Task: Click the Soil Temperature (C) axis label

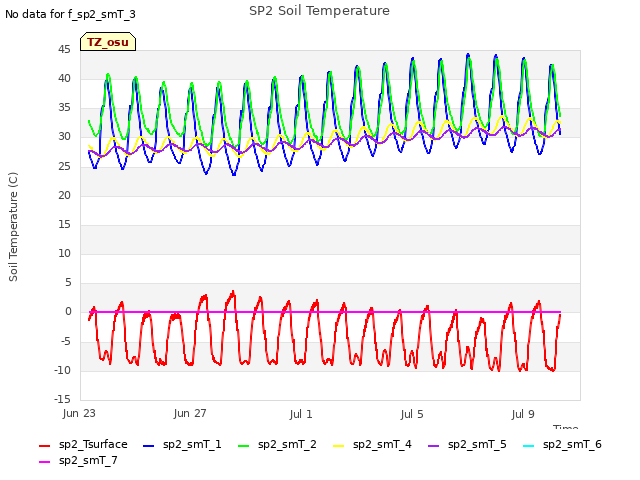Action: click(x=13, y=227)
